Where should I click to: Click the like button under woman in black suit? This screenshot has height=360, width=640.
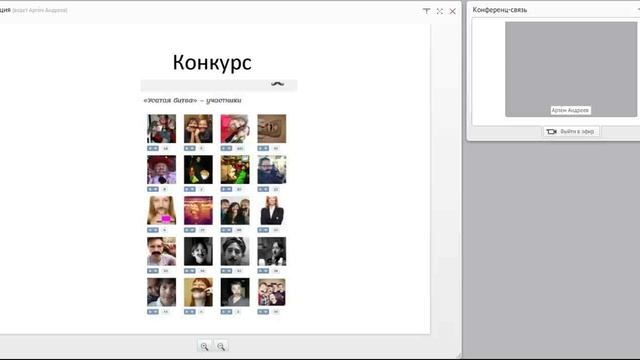pyautogui.click(x=263, y=230)
